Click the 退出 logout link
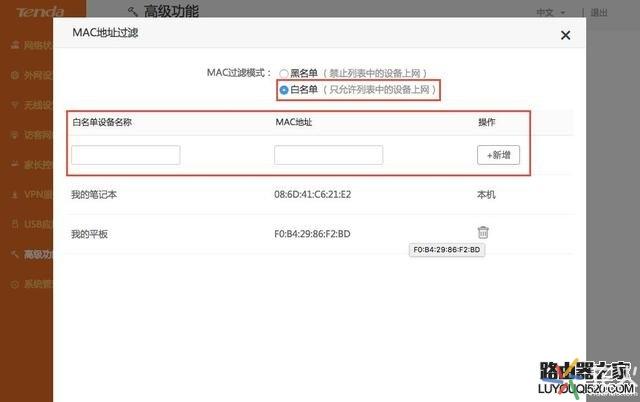The image size is (640, 402). [626, 13]
